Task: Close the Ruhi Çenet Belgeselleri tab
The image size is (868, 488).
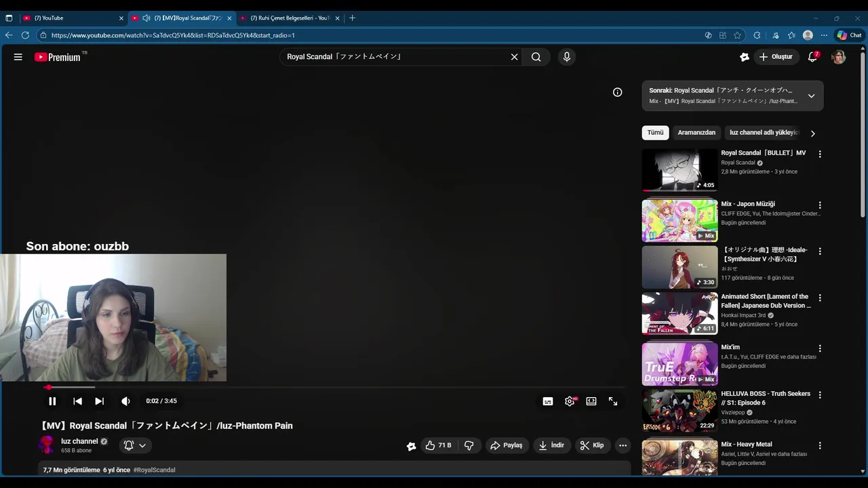Action: (337, 18)
